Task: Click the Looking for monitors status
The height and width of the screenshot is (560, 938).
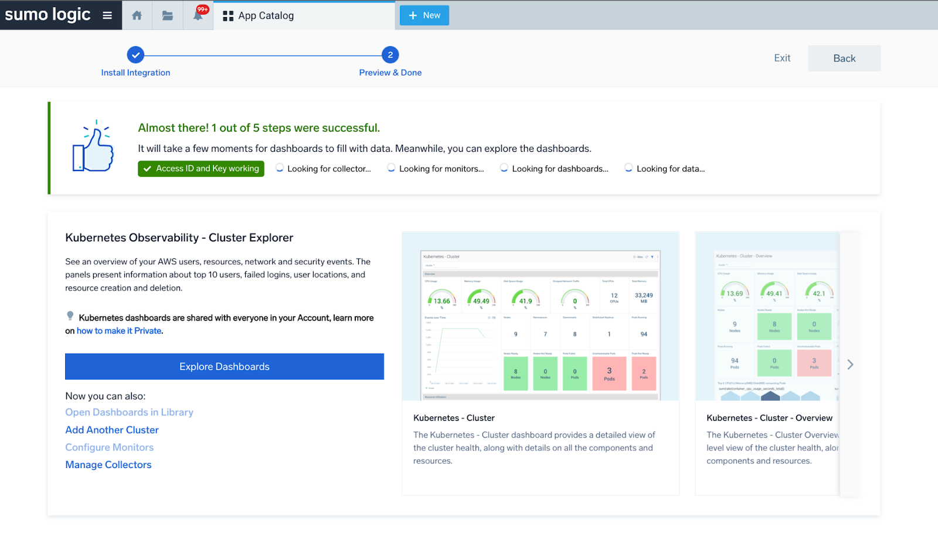Action: (x=436, y=169)
